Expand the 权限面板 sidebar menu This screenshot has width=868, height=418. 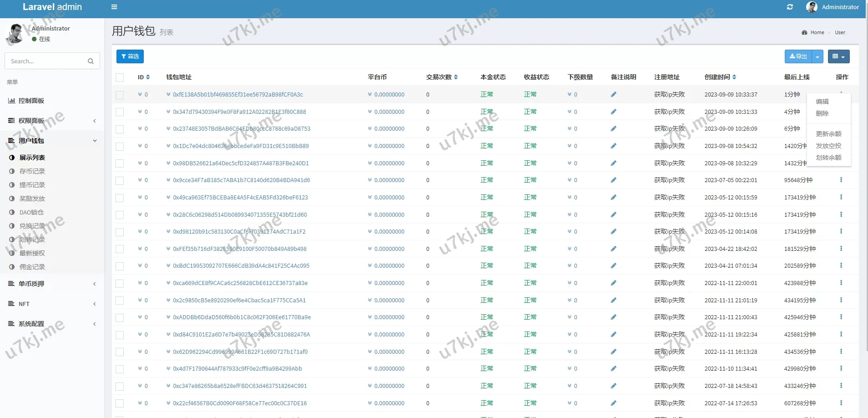52,121
